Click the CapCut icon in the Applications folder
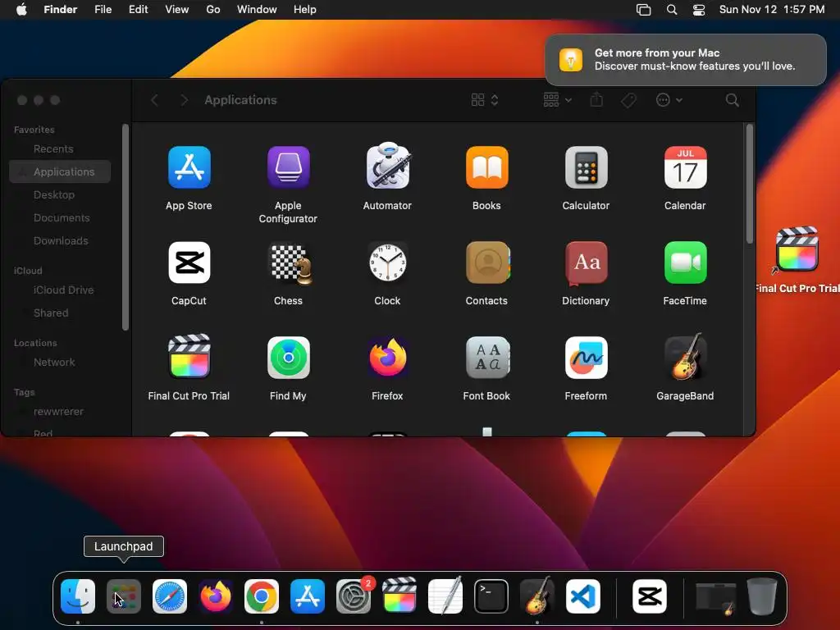 [189, 262]
